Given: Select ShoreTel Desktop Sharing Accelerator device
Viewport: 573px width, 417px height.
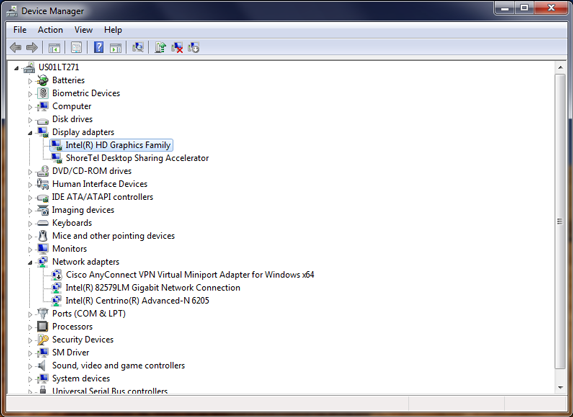Looking at the screenshot, I should [137, 158].
